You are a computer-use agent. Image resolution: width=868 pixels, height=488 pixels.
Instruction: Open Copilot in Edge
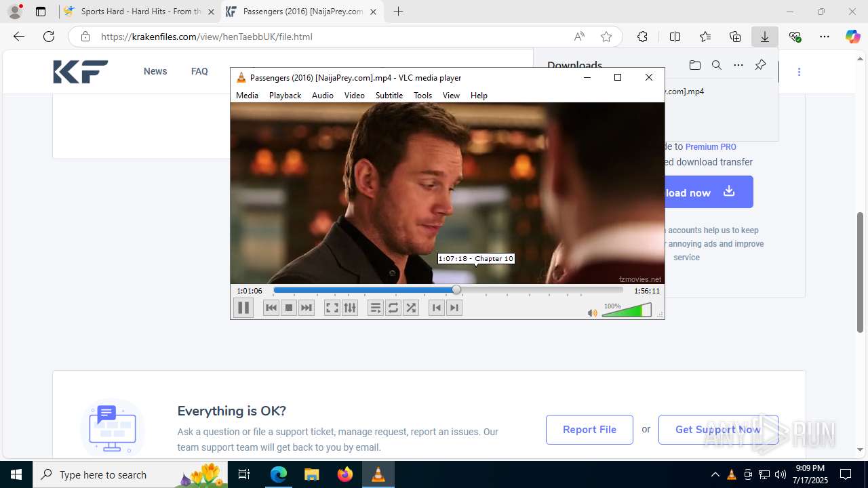pyautogui.click(x=852, y=37)
